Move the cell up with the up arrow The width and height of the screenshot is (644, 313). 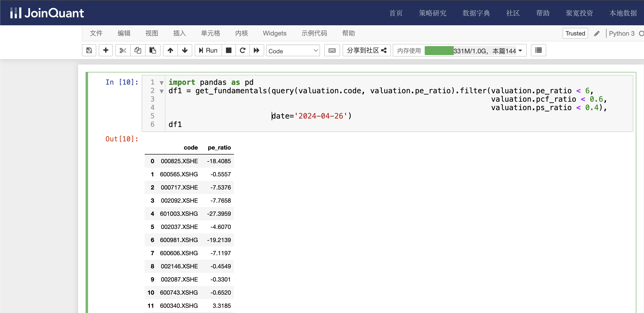point(170,51)
